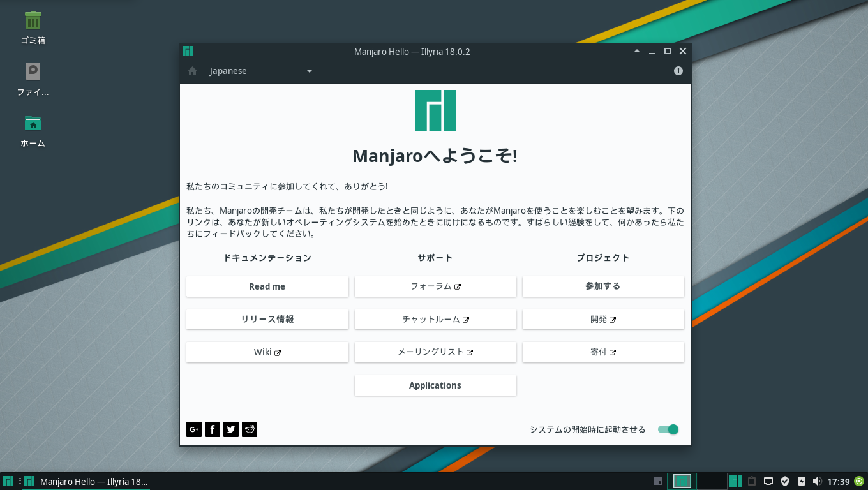Click the home icon in Manjaro Hello header
Image resolution: width=868 pixels, height=490 pixels.
coord(192,71)
